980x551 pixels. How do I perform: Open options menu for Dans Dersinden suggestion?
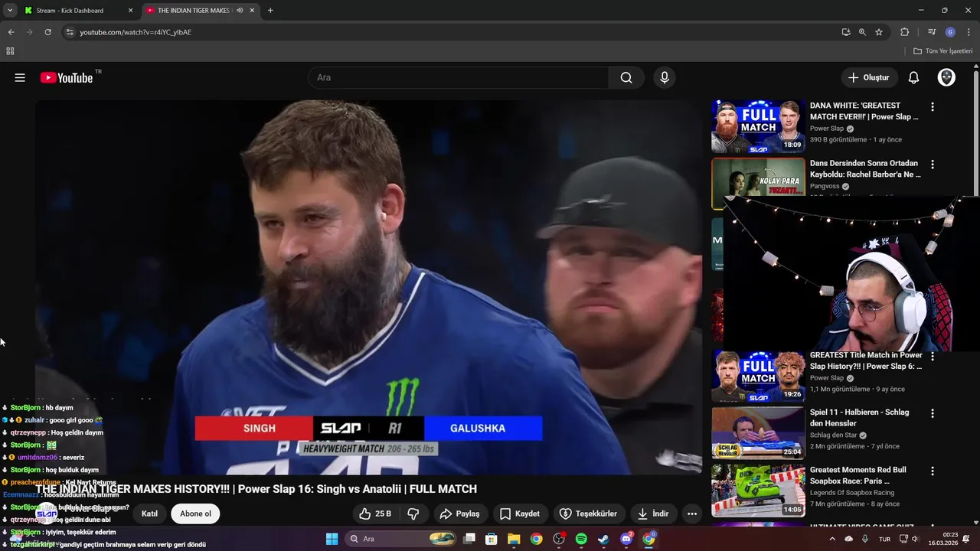pos(933,165)
